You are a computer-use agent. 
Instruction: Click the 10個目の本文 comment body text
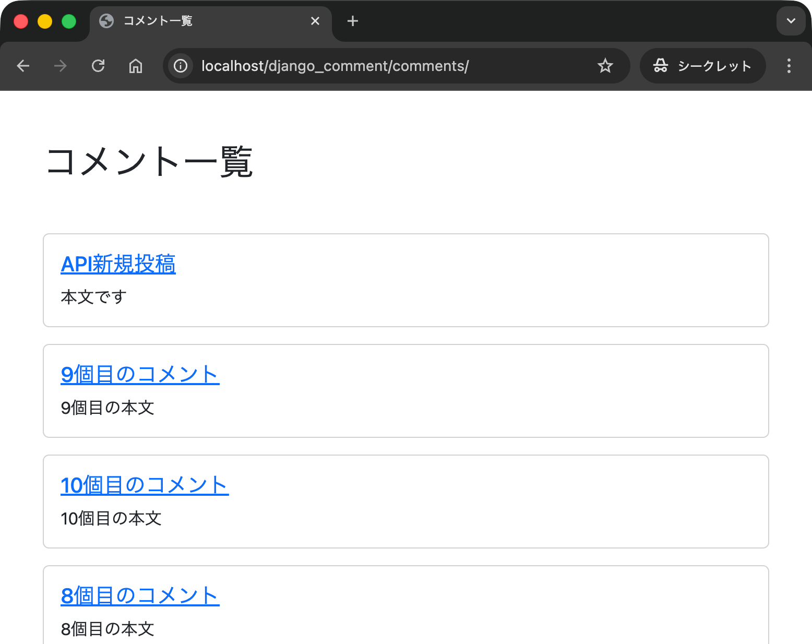pos(111,519)
